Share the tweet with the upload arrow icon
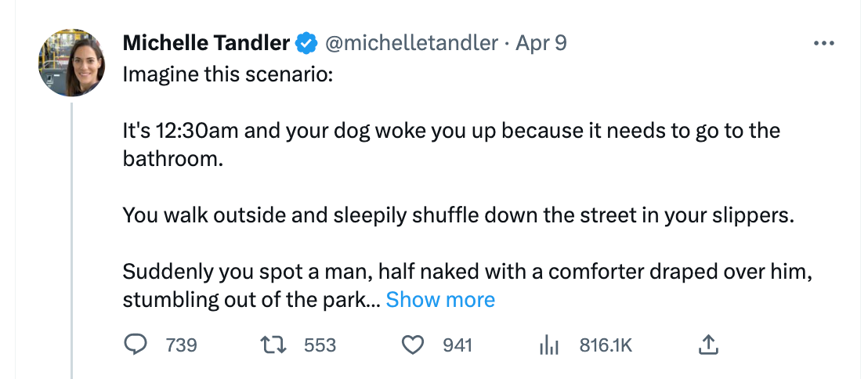 pyautogui.click(x=707, y=345)
